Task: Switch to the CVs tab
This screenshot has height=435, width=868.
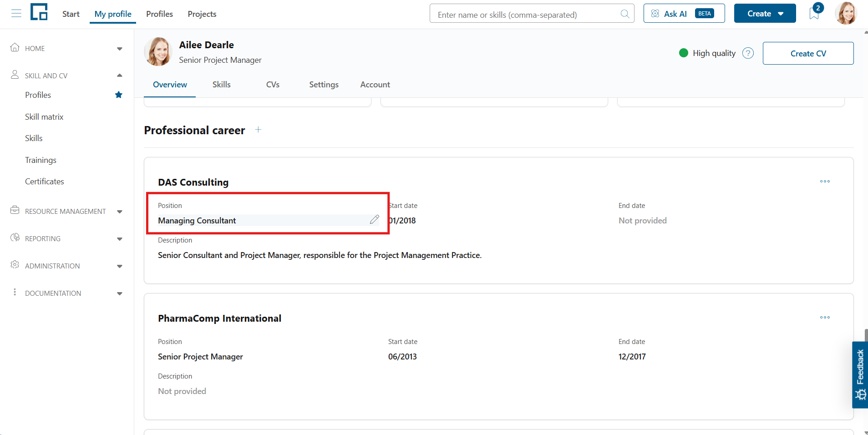Action: click(x=273, y=85)
